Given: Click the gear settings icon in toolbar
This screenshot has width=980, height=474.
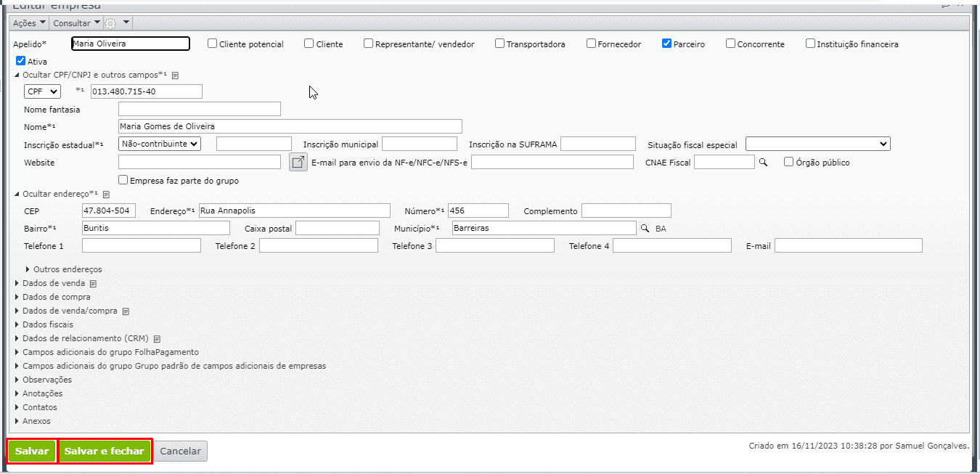Looking at the screenshot, I should (111, 23).
